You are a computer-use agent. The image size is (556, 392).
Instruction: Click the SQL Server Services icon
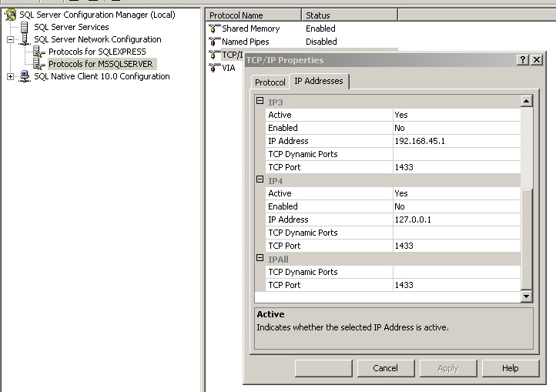[24, 27]
